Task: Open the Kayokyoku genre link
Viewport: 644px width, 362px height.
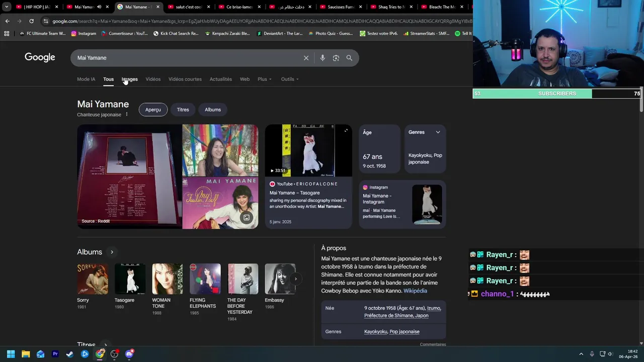Action: coord(376,331)
